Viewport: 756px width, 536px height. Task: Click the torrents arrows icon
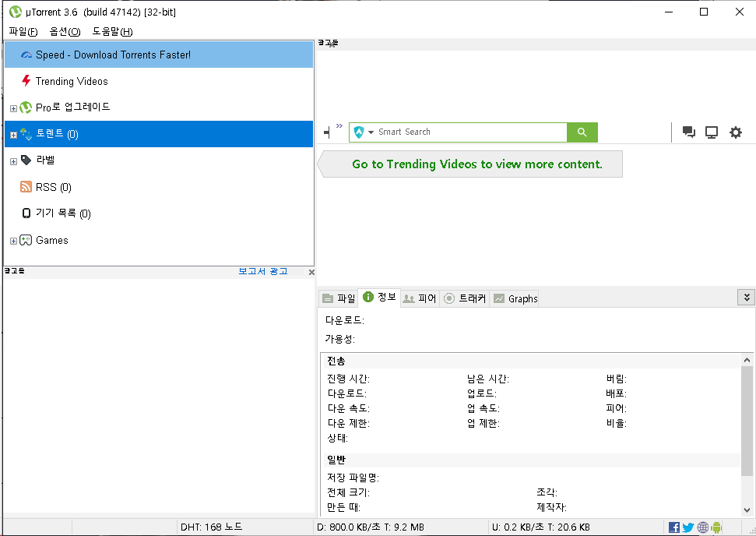pos(26,134)
